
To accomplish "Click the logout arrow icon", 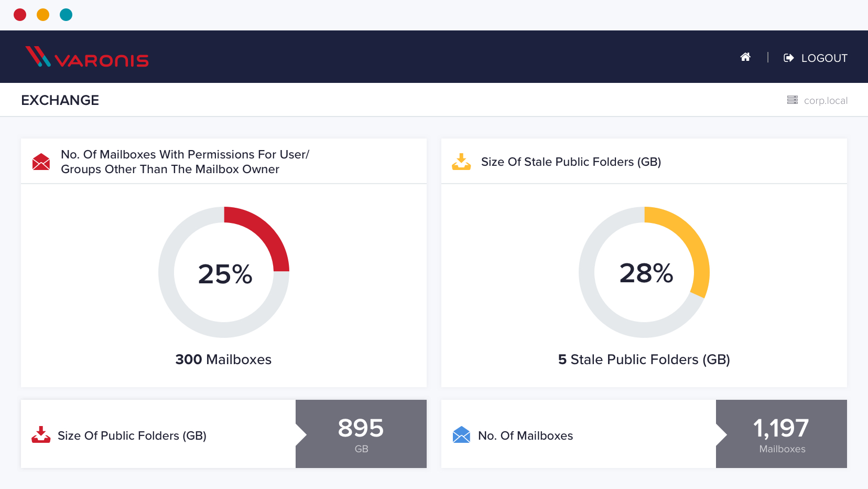I will coord(788,58).
